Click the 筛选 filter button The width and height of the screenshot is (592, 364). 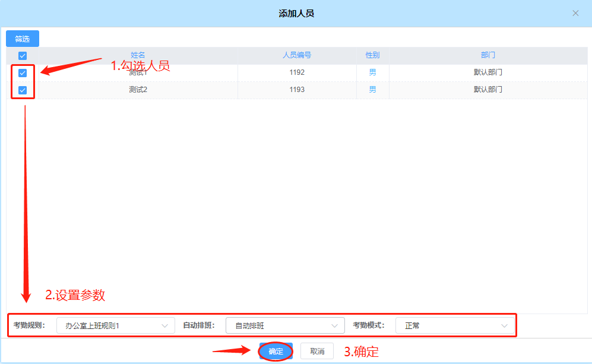[23, 39]
